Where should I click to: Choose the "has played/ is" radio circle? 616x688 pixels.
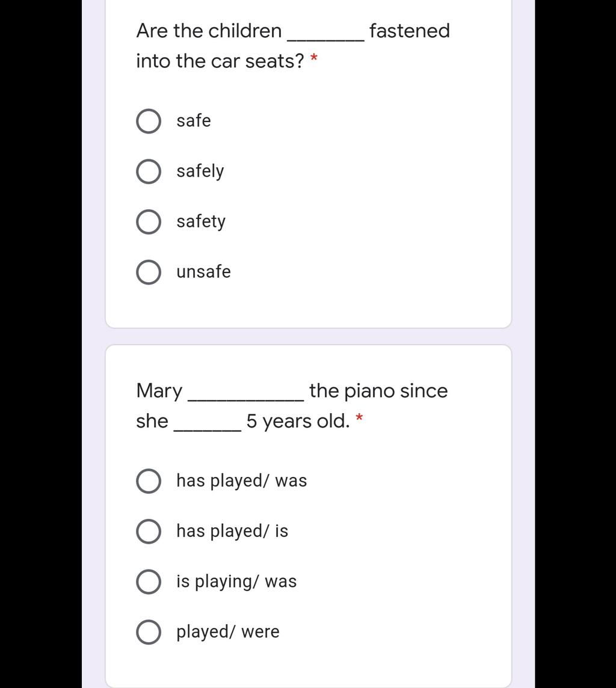(149, 532)
